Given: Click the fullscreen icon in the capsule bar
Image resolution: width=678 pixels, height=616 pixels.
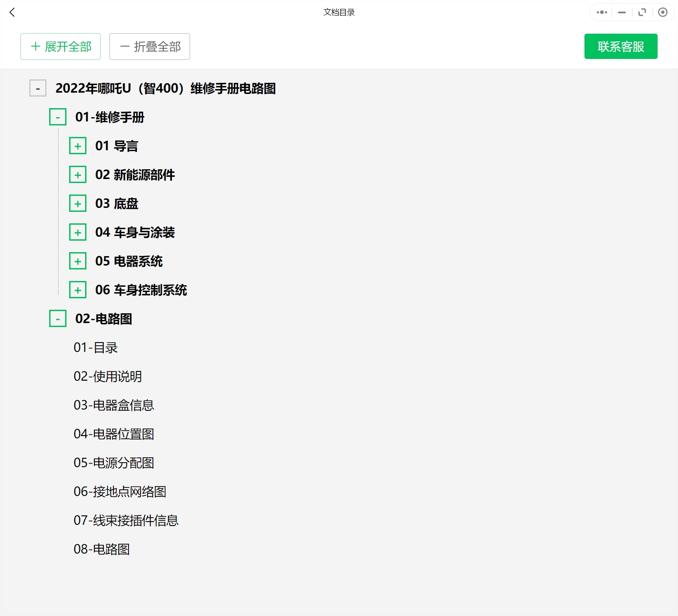Looking at the screenshot, I should (642, 12).
